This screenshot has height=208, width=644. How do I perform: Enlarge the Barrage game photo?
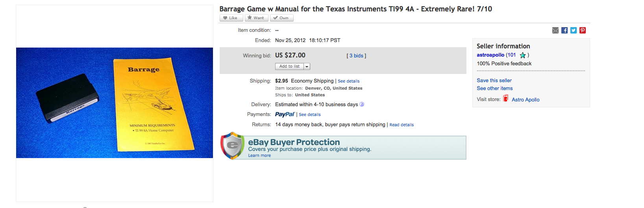pos(115,103)
